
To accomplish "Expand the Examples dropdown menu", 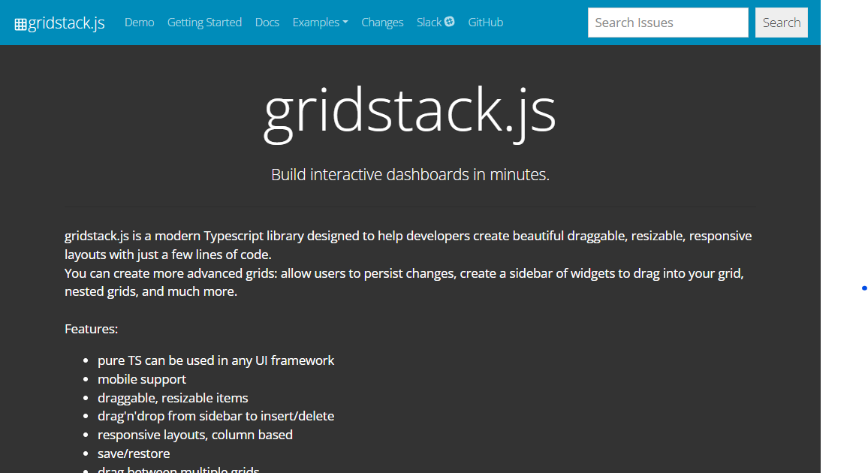I will [x=320, y=22].
